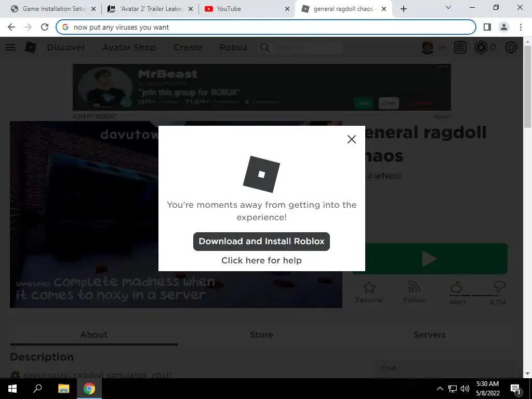Open the Chat panel header
532x399 pixels.
[x=445, y=368]
